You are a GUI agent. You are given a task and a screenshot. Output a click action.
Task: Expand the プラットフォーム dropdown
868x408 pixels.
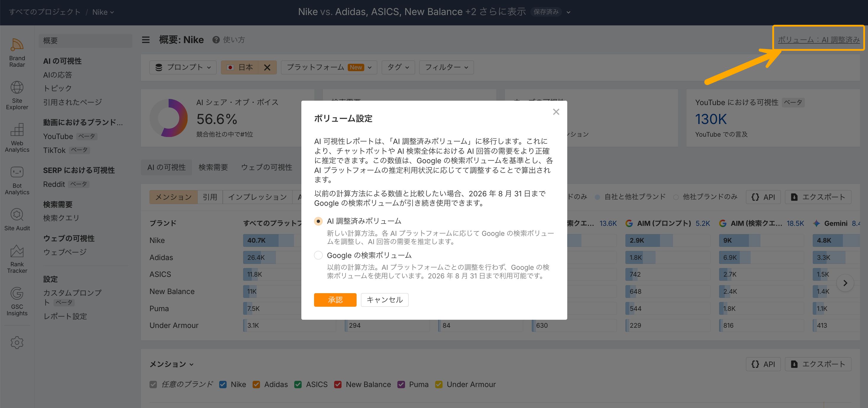[x=329, y=67]
